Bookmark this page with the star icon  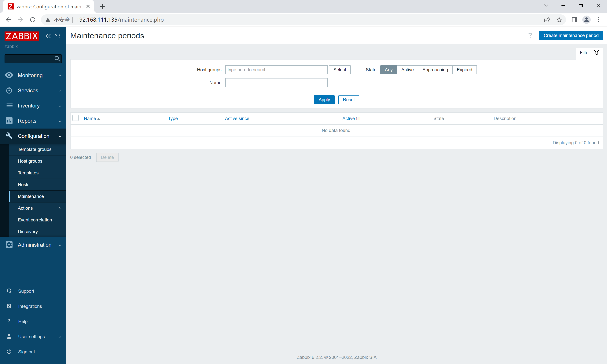tap(559, 20)
